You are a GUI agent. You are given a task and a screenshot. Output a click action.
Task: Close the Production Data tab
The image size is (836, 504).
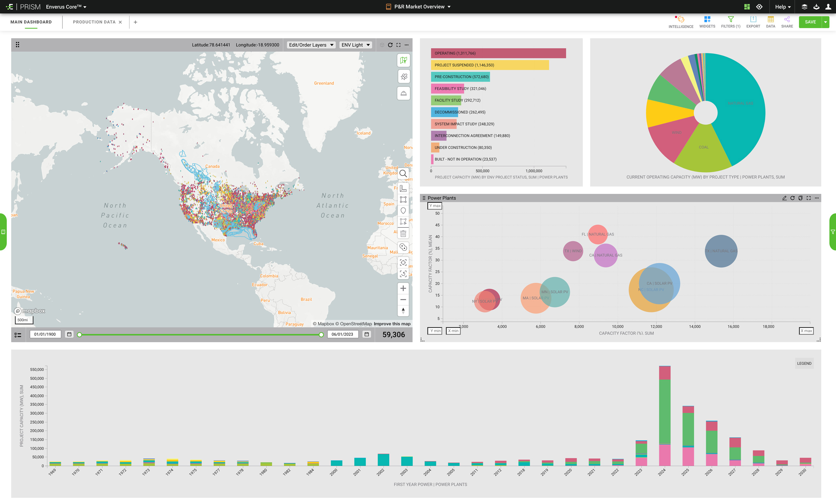pos(120,22)
